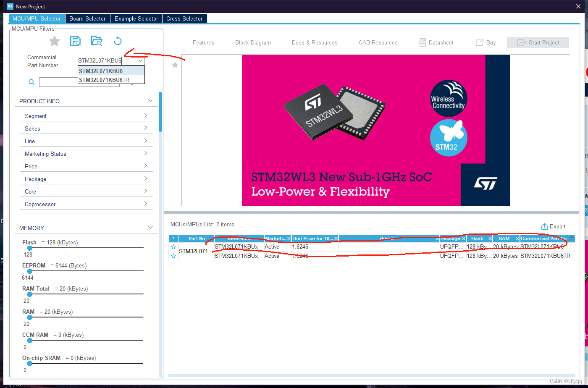Click the EEPROM slider handle
Image resolution: width=588 pixels, height=388 pixels.
[30, 271]
